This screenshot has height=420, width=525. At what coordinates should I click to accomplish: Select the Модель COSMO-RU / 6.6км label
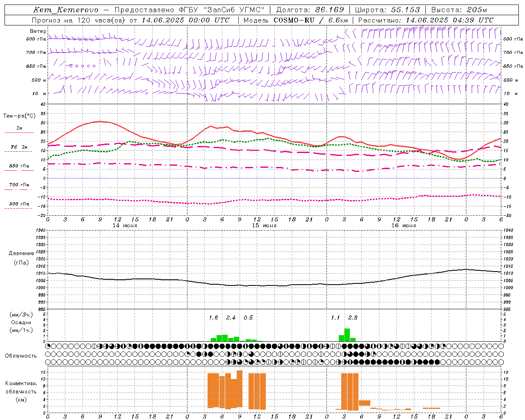[296, 20]
